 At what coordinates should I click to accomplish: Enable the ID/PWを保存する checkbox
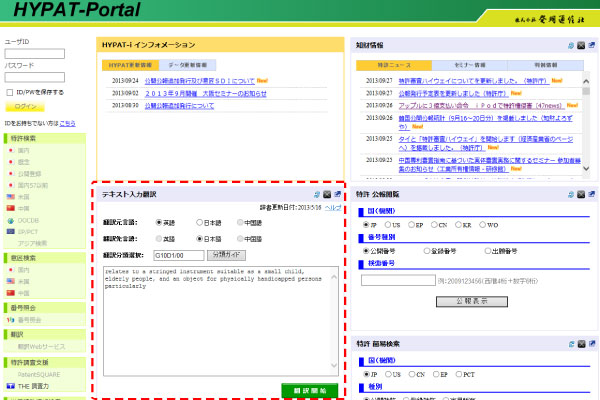click(10, 92)
